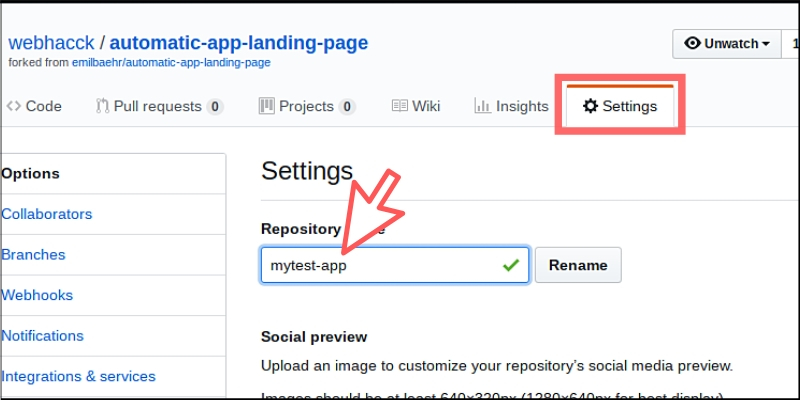This screenshot has width=800, height=400.
Task: Click the Social preview heading
Action: click(x=314, y=337)
